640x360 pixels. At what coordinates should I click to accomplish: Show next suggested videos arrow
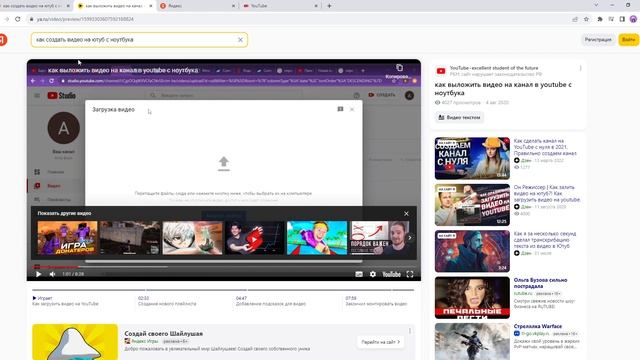(x=410, y=238)
